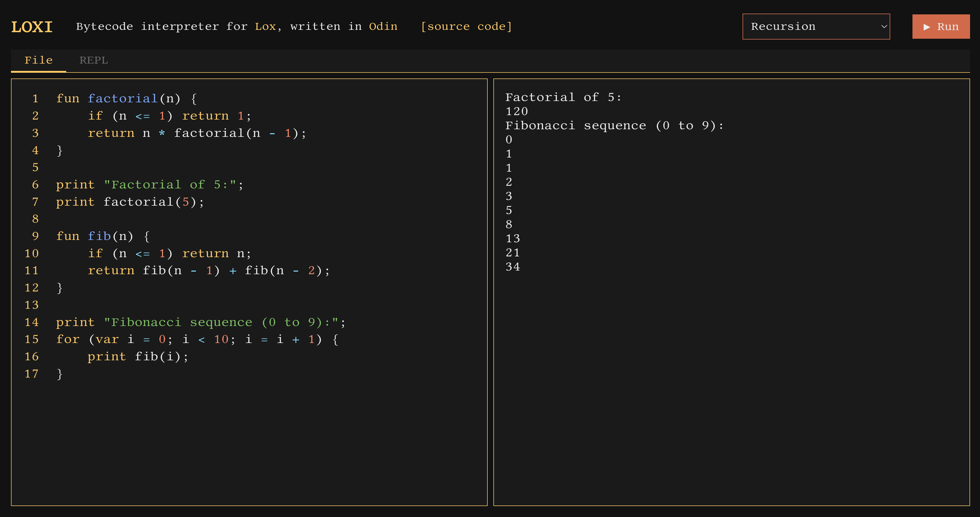
Task: Select the File tab
Action: pos(38,60)
